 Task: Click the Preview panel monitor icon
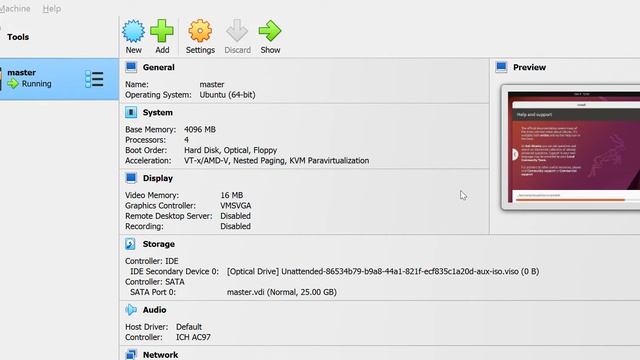(501, 67)
